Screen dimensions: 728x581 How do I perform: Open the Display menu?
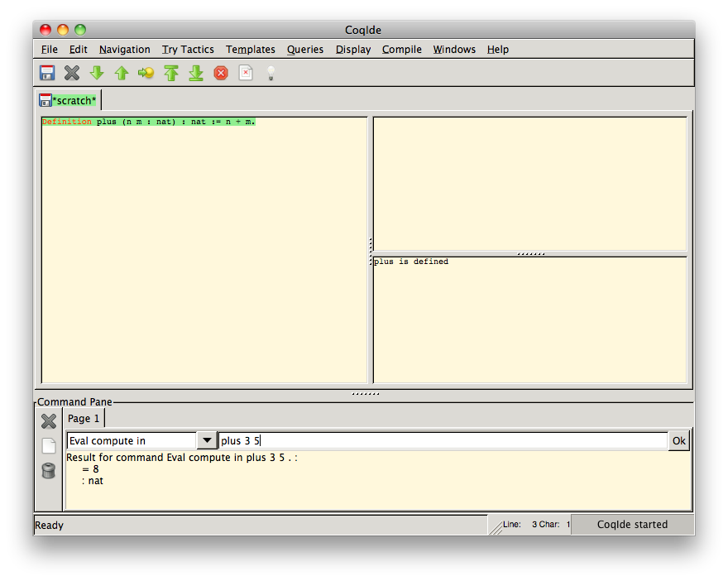(x=353, y=49)
